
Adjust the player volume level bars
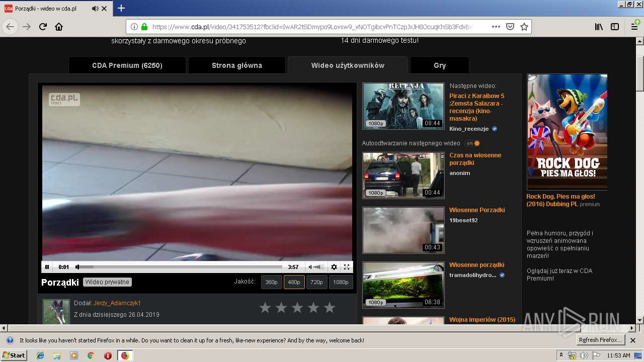tap(318, 267)
